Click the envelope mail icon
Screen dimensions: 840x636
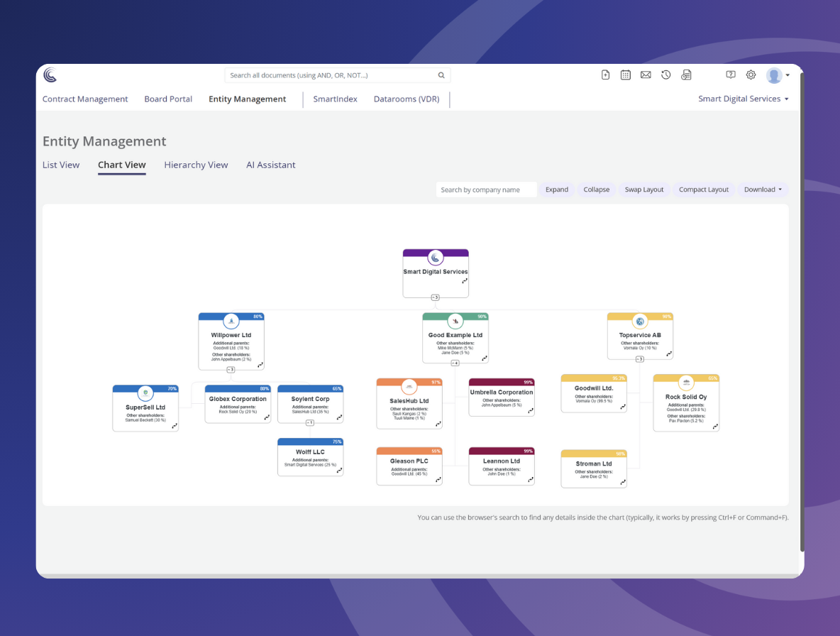(x=646, y=75)
